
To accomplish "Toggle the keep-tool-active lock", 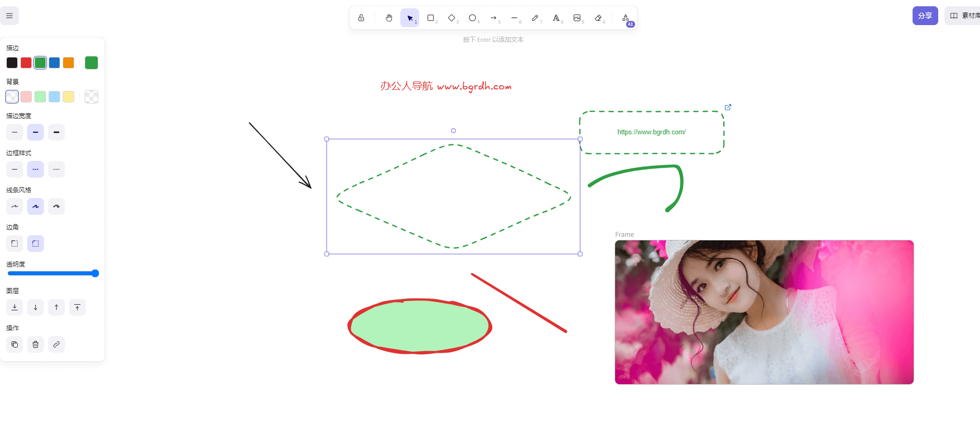I will [x=361, y=18].
